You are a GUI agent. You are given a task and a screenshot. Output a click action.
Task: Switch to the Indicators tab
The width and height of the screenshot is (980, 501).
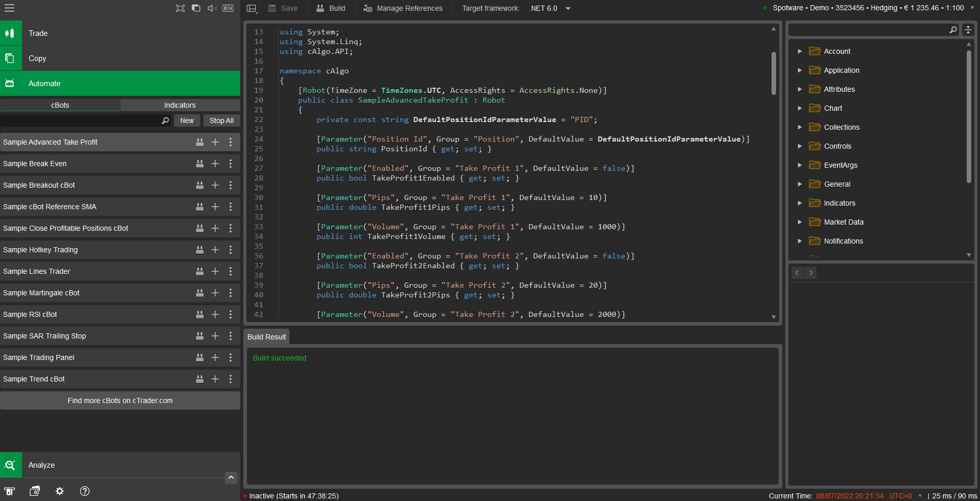point(180,105)
